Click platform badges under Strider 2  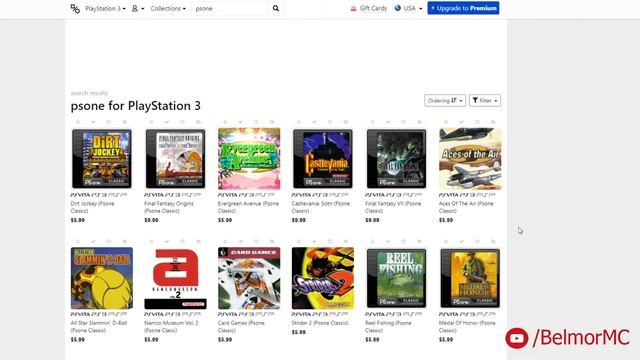(320, 314)
